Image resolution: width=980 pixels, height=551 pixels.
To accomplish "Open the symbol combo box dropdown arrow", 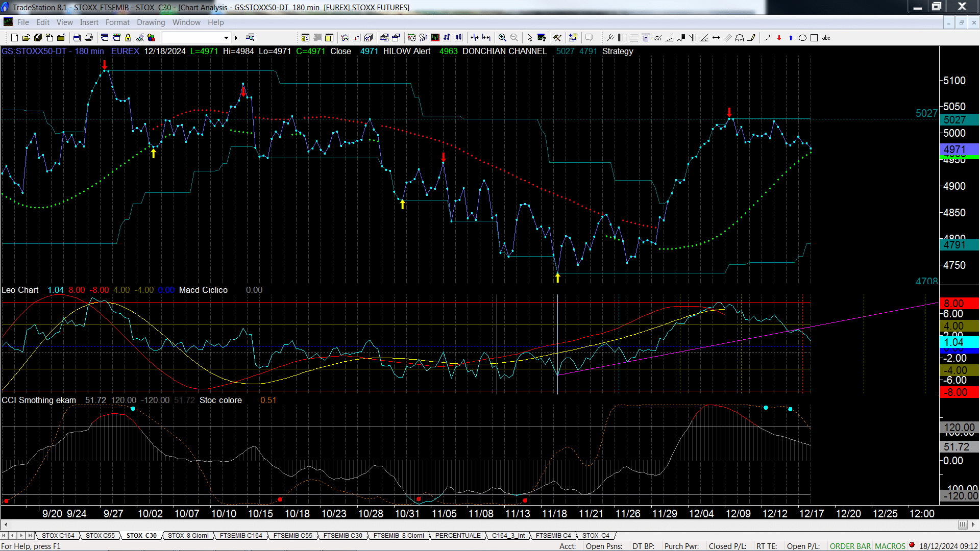I will click(226, 38).
